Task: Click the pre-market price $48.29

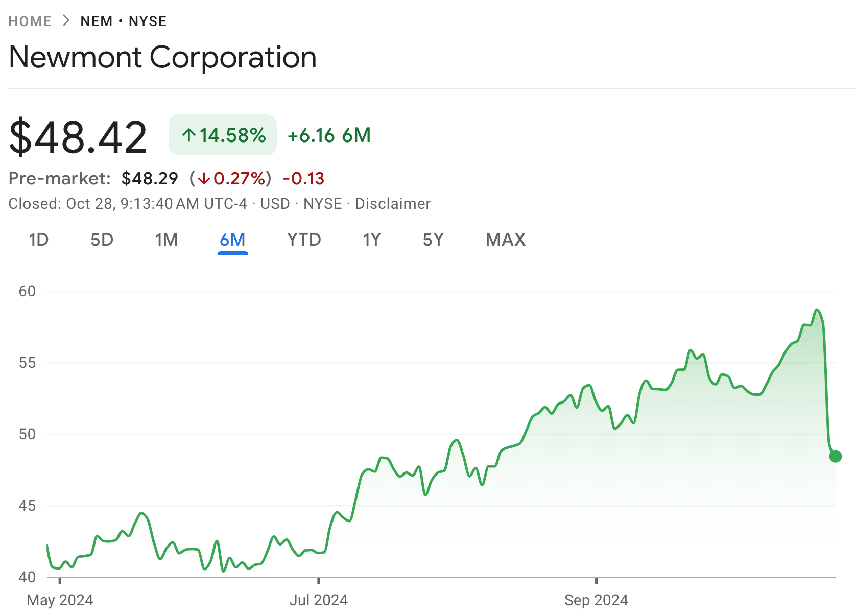Action: coord(150,178)
